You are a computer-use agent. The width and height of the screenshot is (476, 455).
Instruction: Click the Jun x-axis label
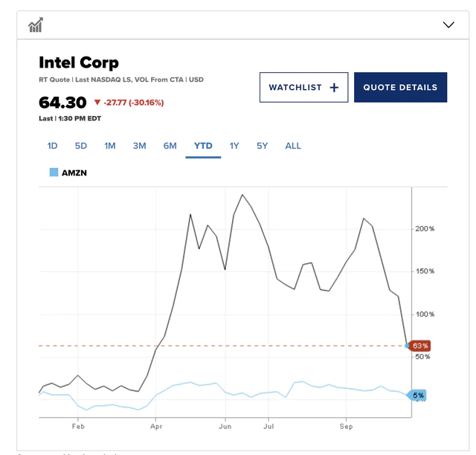pos(225,427)
